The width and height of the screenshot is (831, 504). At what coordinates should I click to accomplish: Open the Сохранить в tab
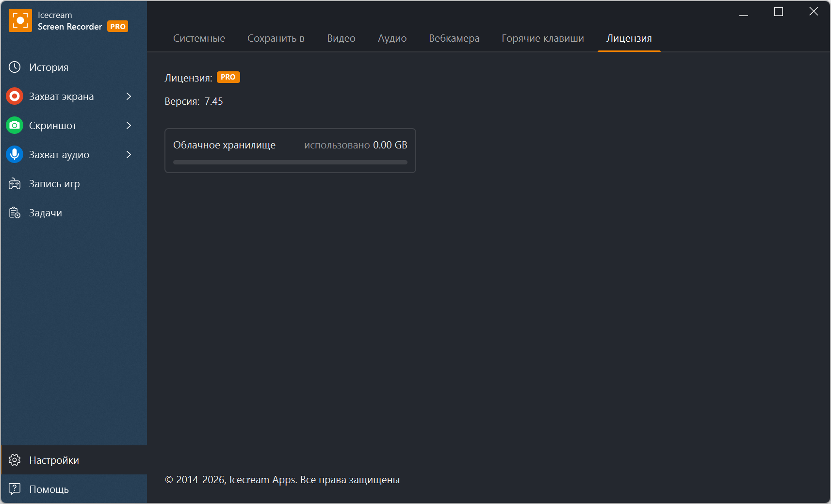pyautogui.click(x=276, y=38)
